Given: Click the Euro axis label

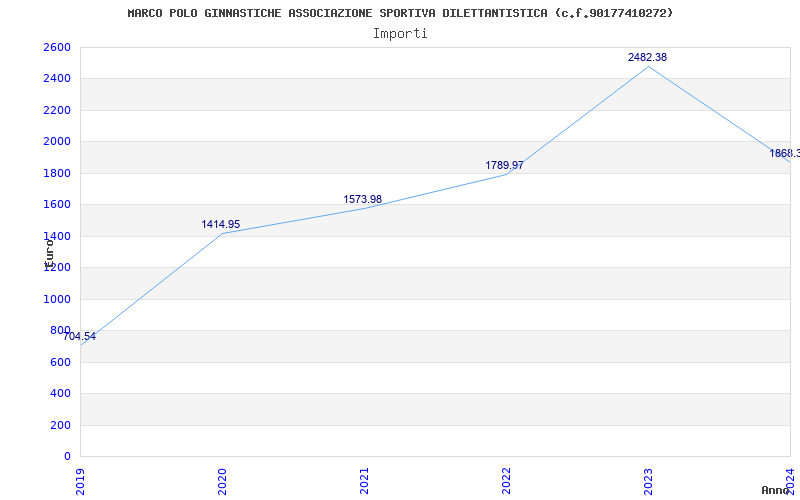Looking at the screenshot, I should [x=49, y=253].
